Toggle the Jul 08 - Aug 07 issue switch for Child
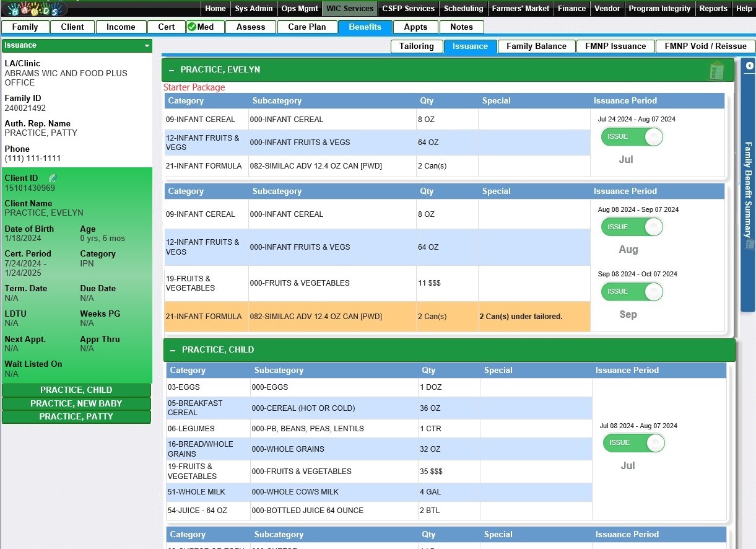 (633, 443)
